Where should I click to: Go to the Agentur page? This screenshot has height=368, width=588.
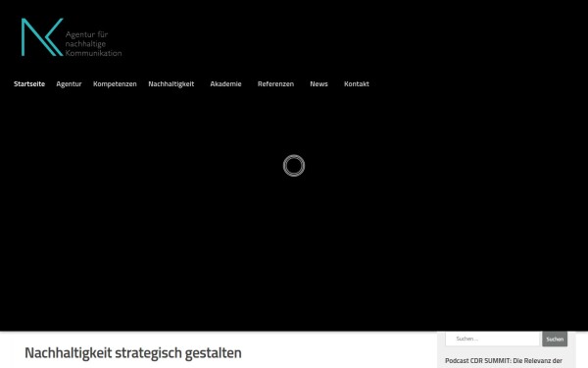(x=69, y=83)
